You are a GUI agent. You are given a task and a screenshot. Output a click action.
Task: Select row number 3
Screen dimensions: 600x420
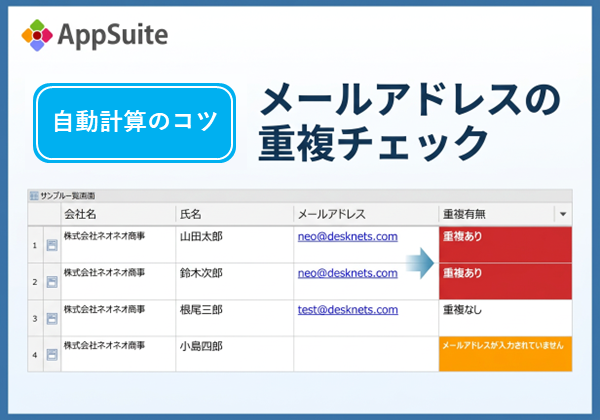[35, 319]
